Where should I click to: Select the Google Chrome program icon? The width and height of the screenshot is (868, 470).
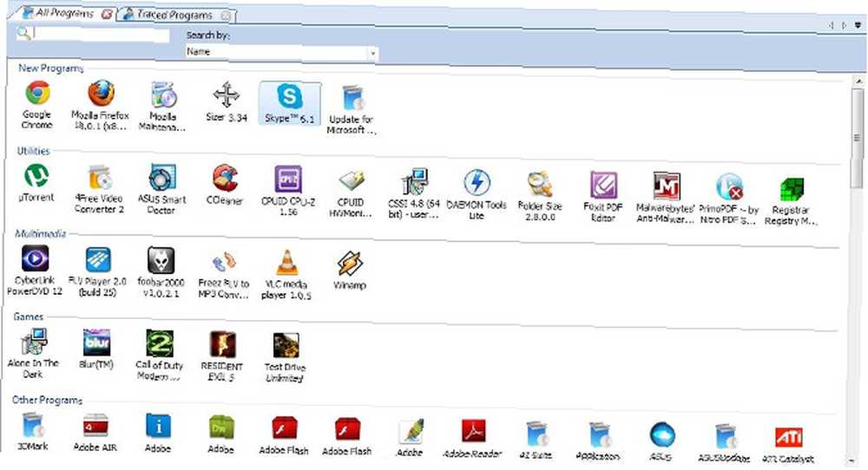(37, 93)
